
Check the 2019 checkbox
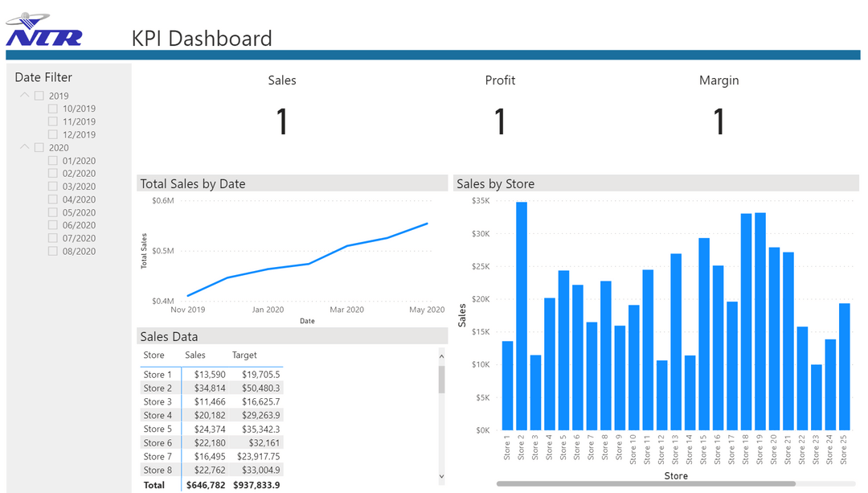[39, 95]
